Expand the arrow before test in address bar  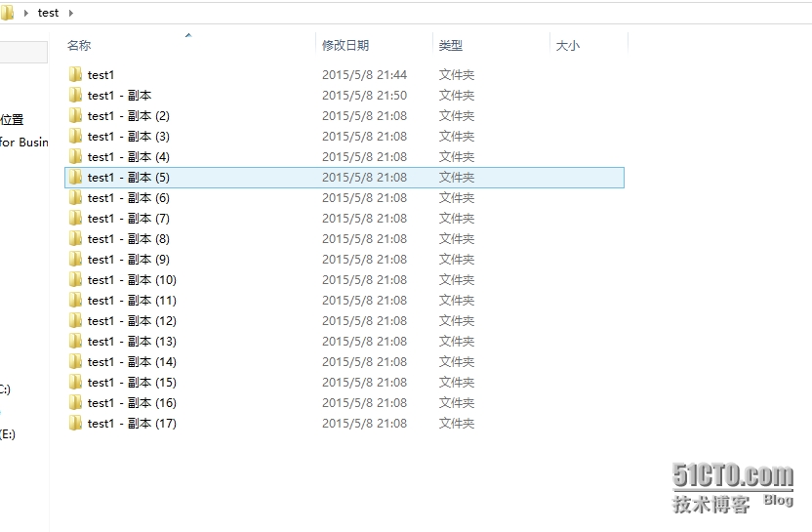pos(26,13)
